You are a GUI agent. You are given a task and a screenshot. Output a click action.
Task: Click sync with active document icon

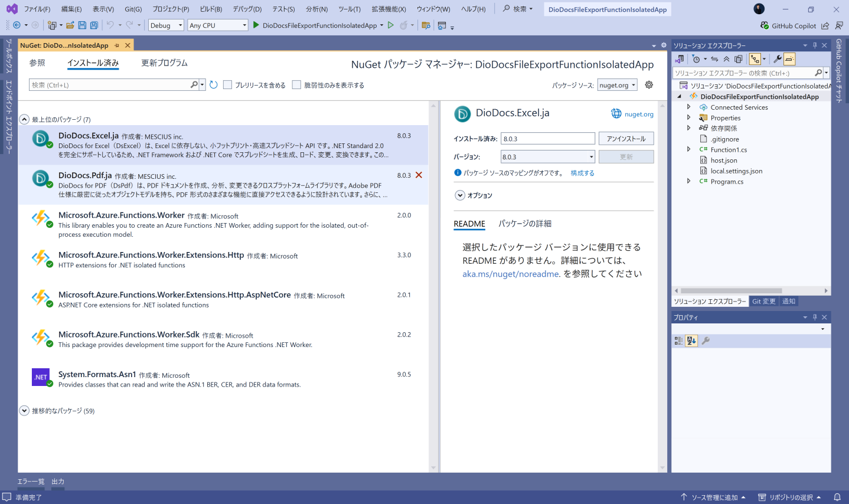click(714, 59)
